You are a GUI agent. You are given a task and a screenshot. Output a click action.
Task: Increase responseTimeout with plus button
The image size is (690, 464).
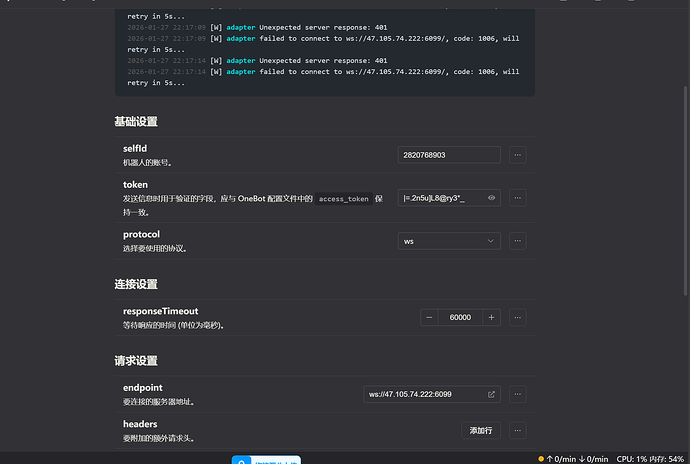(491, 317)
